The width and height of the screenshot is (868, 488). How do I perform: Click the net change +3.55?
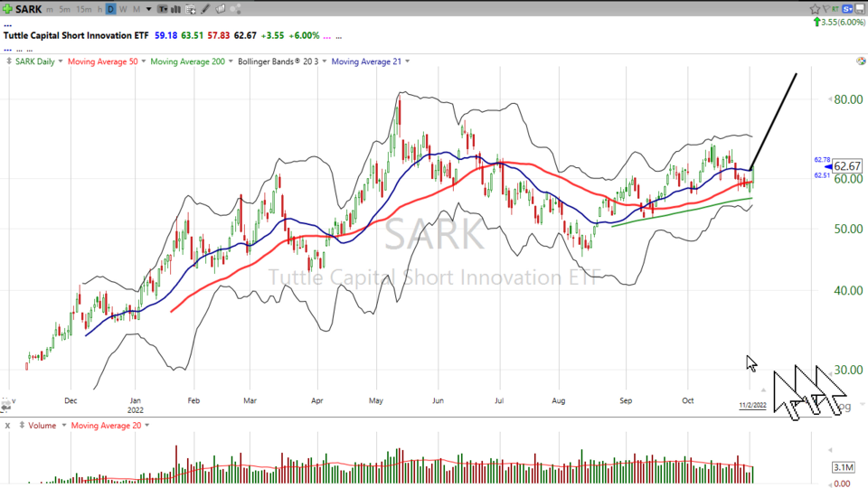(272, 35)
